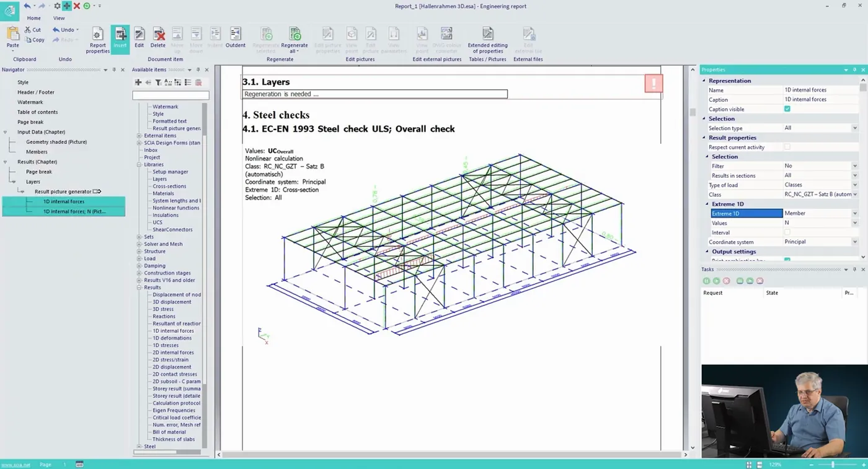Open the Selection type dropdown
The width and height of the screenshot is (868, 469).
point(855,128)
